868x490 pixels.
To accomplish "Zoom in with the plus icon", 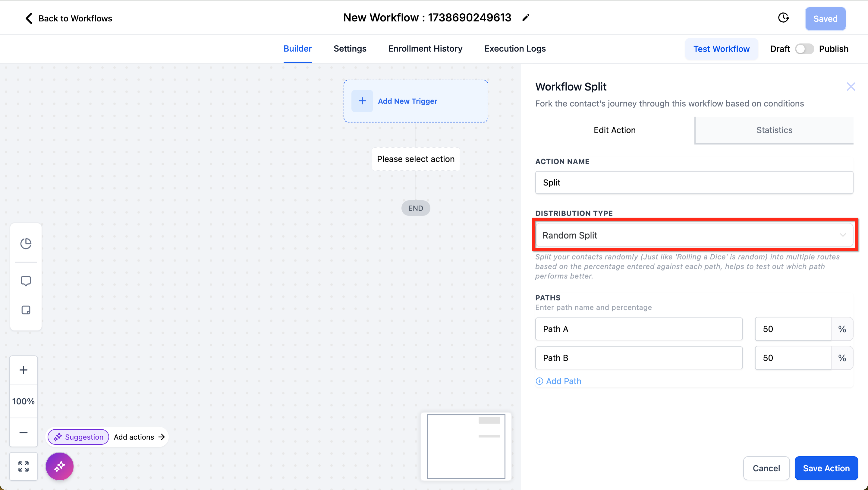I will tap(23, 370).
